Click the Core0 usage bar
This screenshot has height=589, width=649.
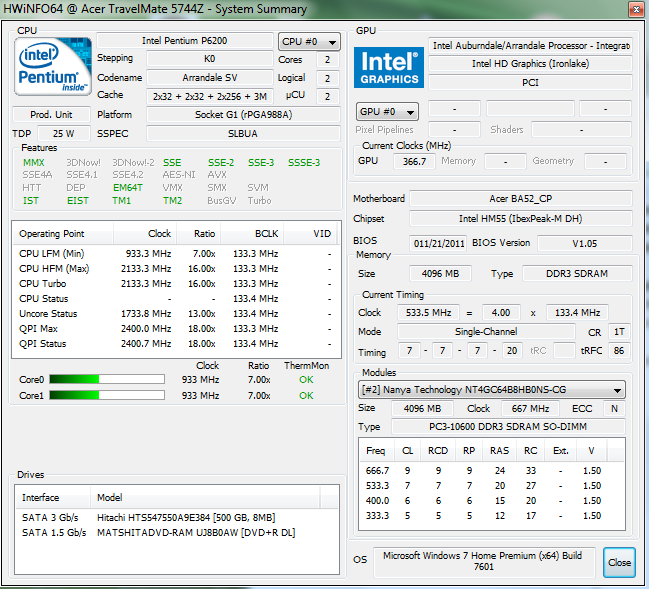[x=107, y=379]
